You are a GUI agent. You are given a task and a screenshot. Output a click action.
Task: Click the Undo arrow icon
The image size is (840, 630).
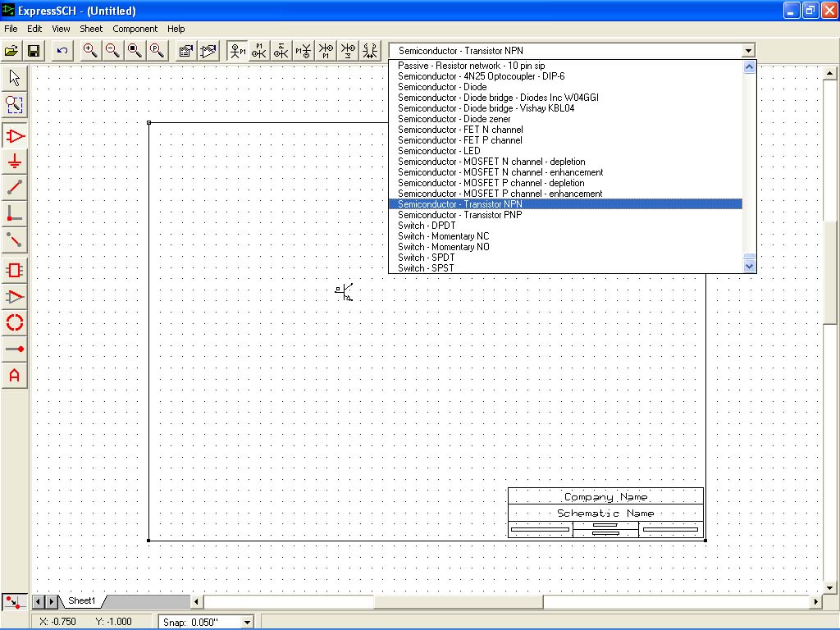coord(62,51)
